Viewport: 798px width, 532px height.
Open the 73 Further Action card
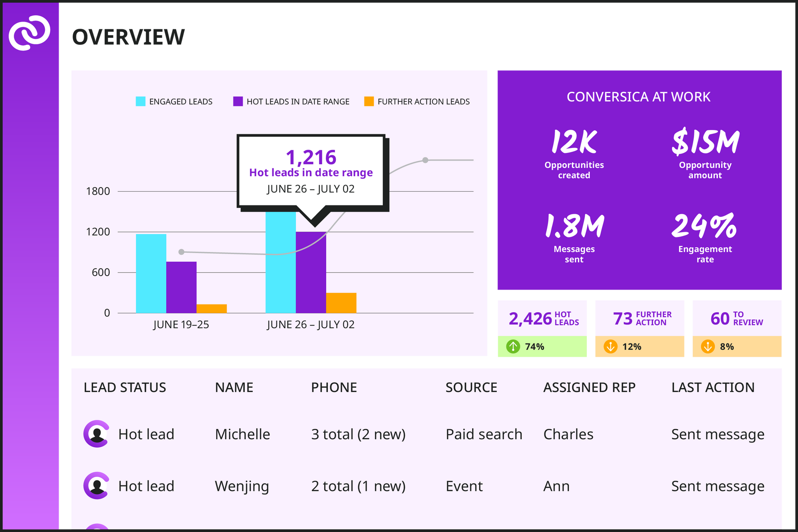pyautogui.click(x=640, y=329)
